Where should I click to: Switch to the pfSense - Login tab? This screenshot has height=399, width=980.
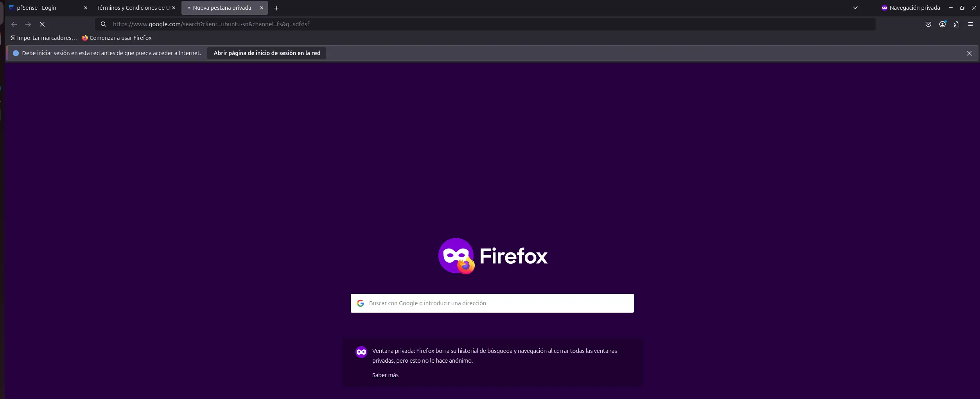[47, 8]
